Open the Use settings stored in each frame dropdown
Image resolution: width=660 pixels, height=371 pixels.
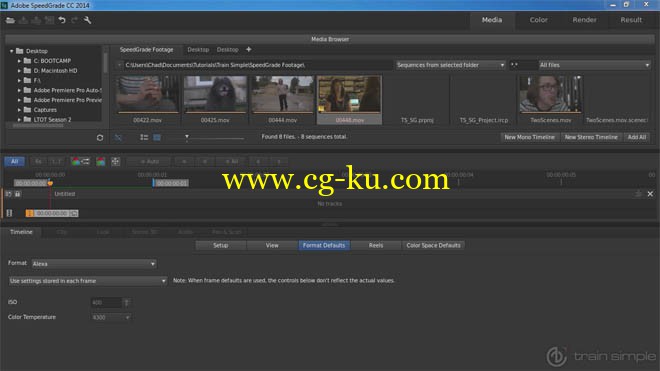tap(88, 281)
